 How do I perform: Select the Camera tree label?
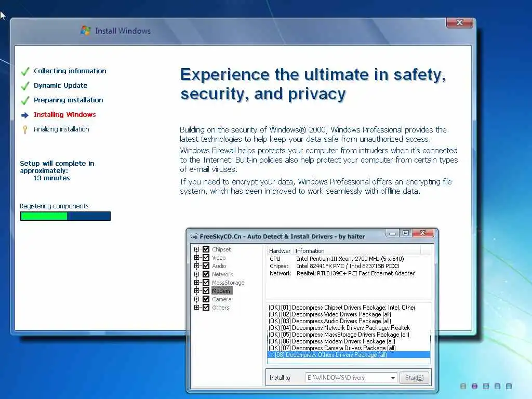[222, 299]
